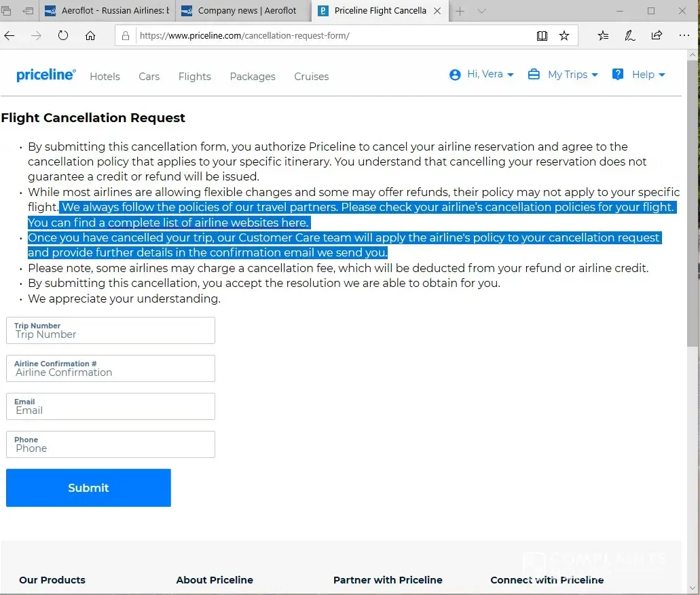The height and width of the screenshot is (595, 700).
Task: Click the vertical scrollbar thumb
Action: point(693,203)
